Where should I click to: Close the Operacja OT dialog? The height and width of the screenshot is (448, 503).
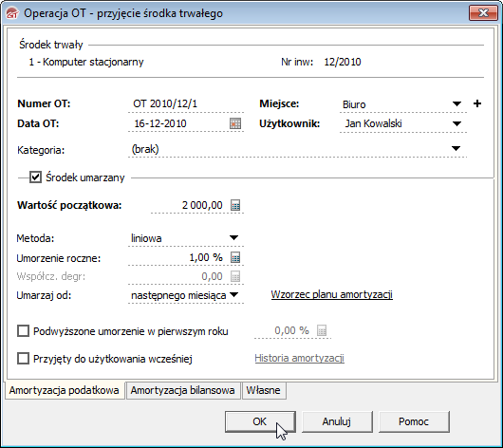pos(483,13)
